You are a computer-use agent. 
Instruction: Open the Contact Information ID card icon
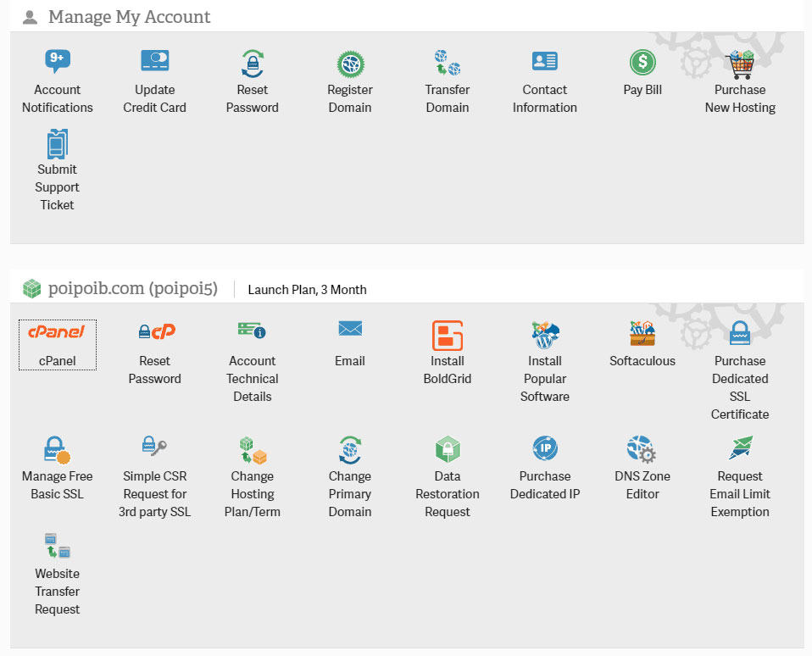545,61
